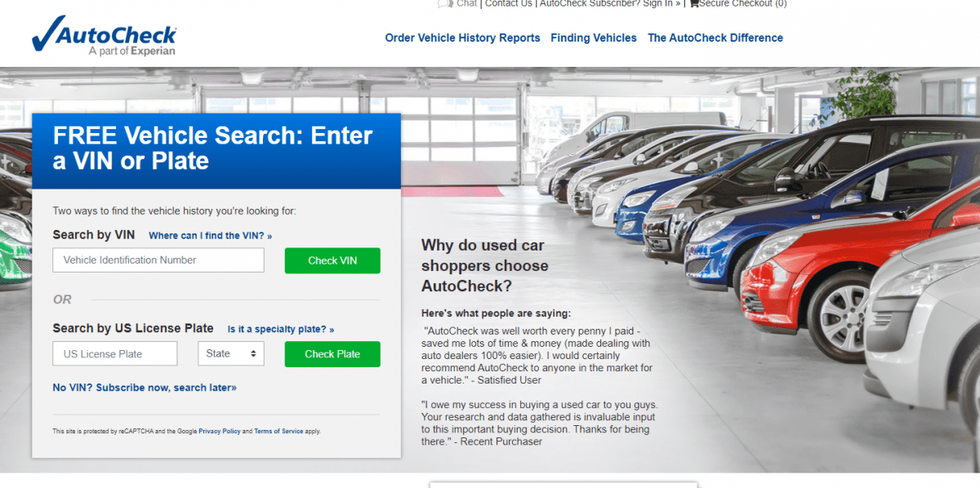
Task: Click the Secure Checkout shopping cart icon
Action: point(695,4)
